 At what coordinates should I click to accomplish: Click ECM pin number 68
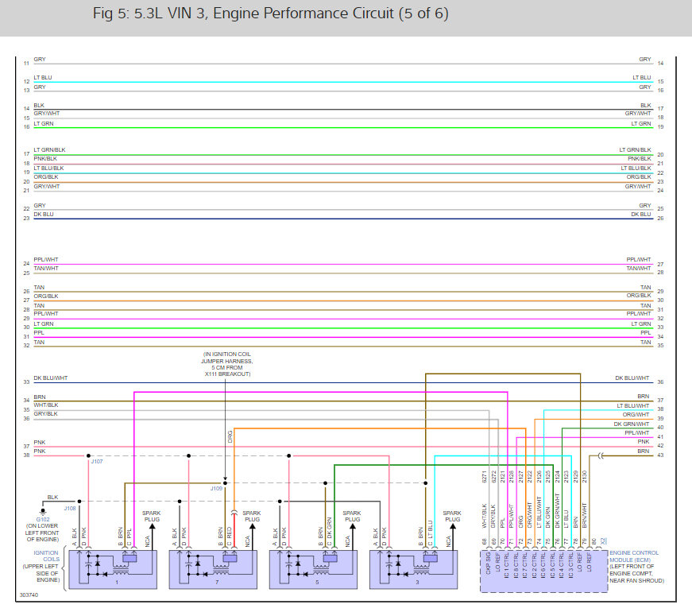484,541
